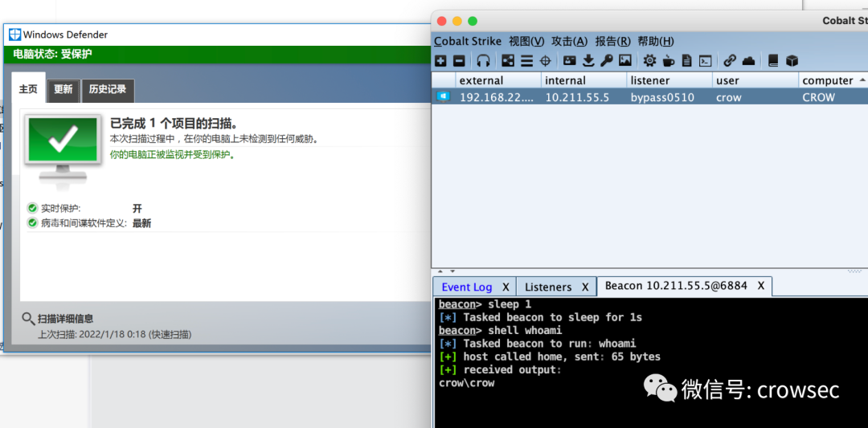Click the document Office macro icon
This screenshot has width=868, height=428.
[x=687, y=60]
